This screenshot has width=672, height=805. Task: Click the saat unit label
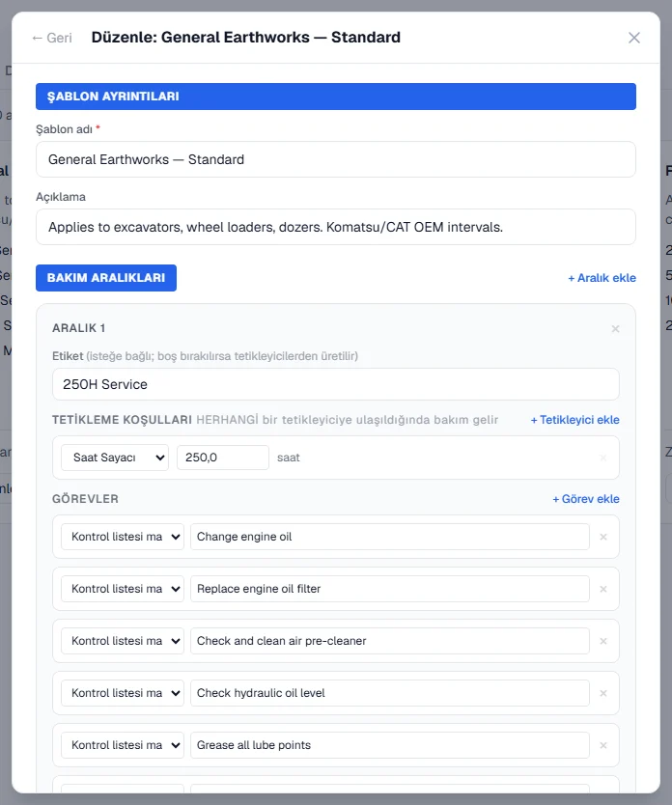click(x=289, y=458)
